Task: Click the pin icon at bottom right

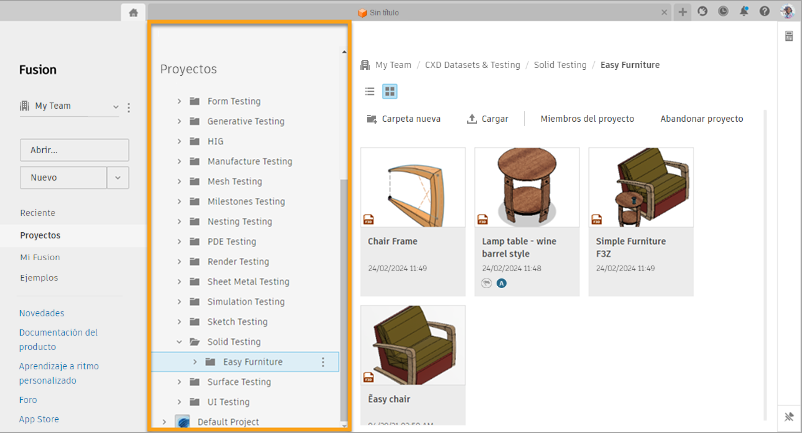Action: 789,416
